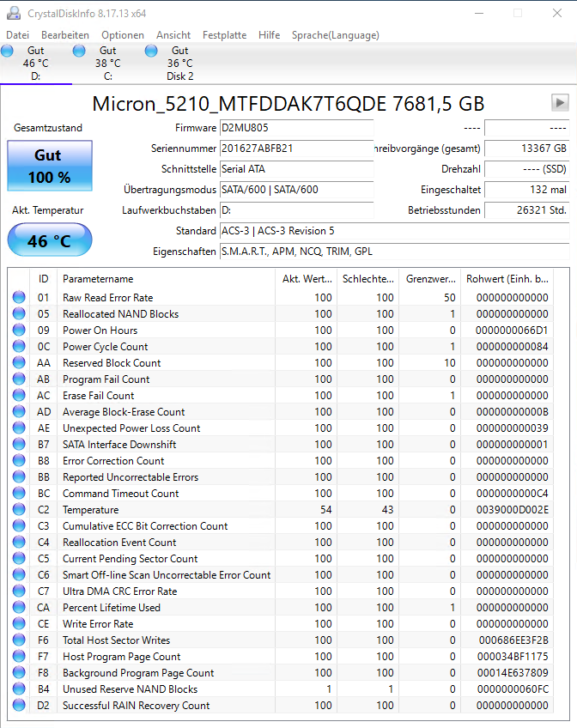Click the Schnittstelle field Serial ATA
577x728 pixels.
pos(296,169)
